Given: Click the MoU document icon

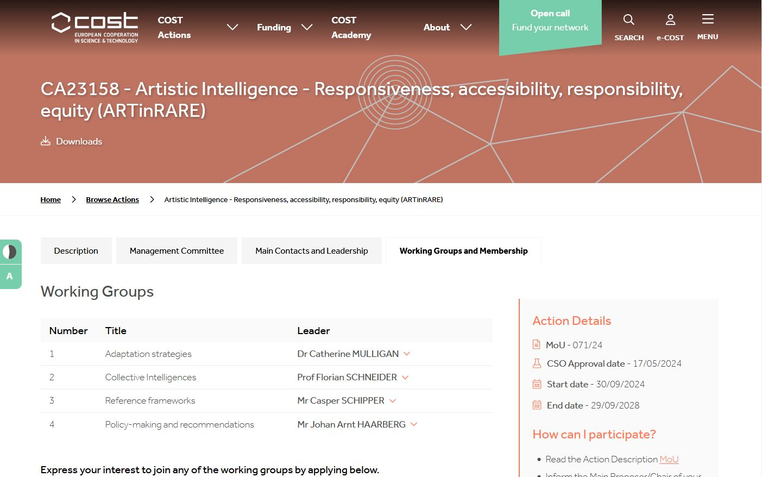Looking at the screenshot, I should coord(537,344).
